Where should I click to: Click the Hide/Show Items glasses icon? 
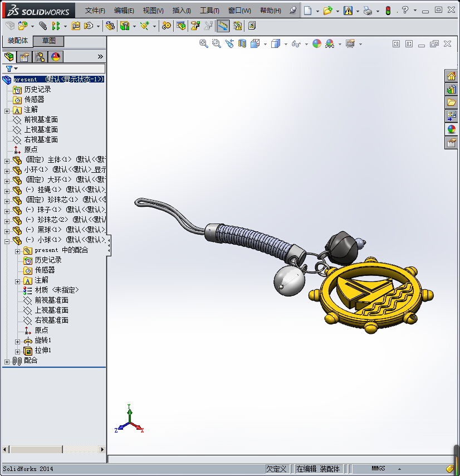296,44
